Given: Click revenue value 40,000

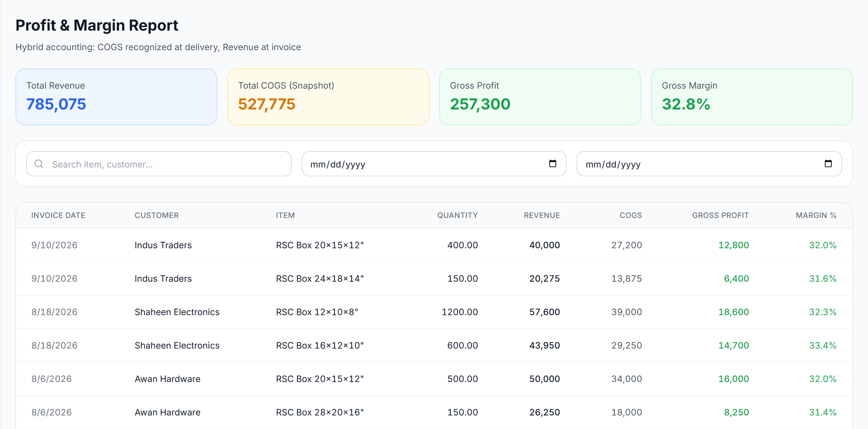Looking at the screenshot, I should [545, 245].
